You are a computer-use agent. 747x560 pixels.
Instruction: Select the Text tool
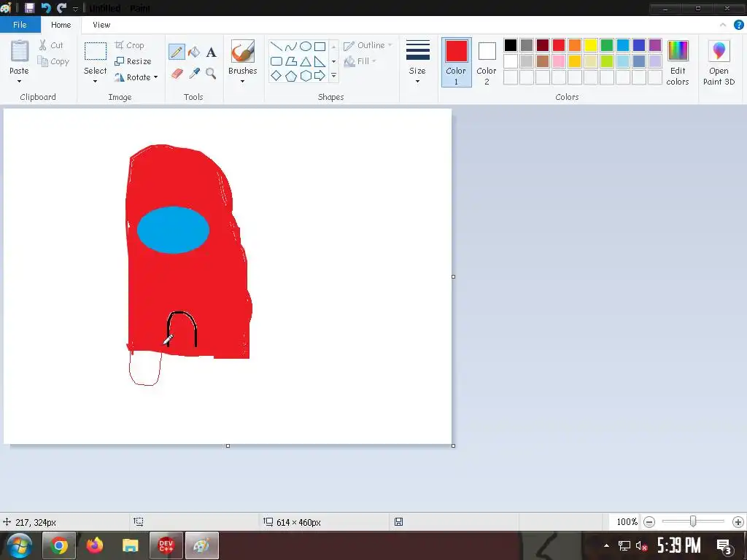pyautogui.click(x=211, y=52)
